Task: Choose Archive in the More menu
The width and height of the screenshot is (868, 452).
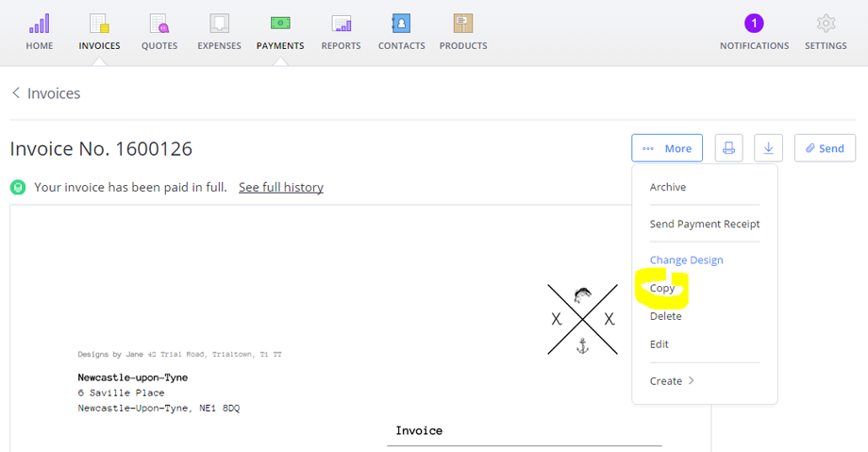Action: pos(668,187)
